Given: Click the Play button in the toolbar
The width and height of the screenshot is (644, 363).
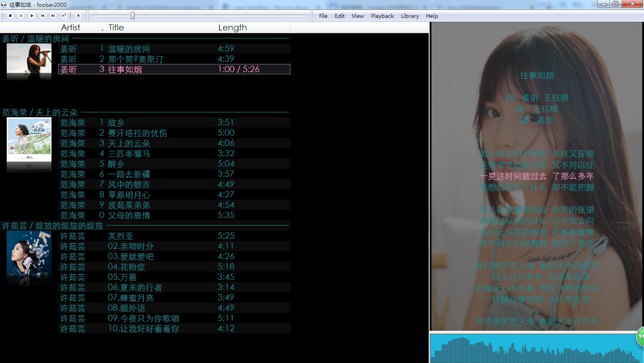Looking at the screenshot, I should [x=32, y=16].
